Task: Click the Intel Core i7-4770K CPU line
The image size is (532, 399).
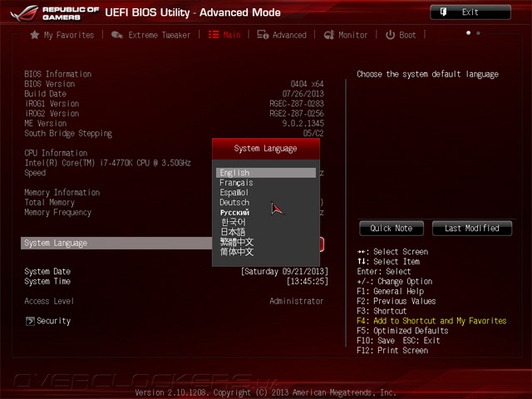Action: point(107,163)
